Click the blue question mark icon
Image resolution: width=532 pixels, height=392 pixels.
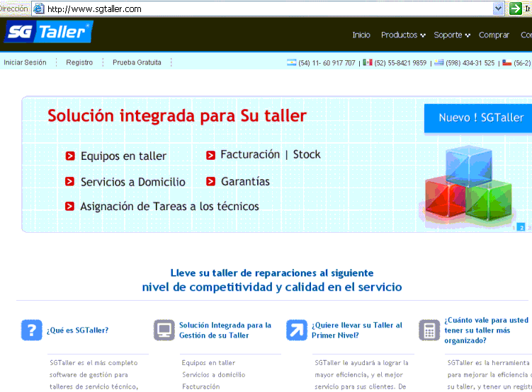tap(32, 330)
